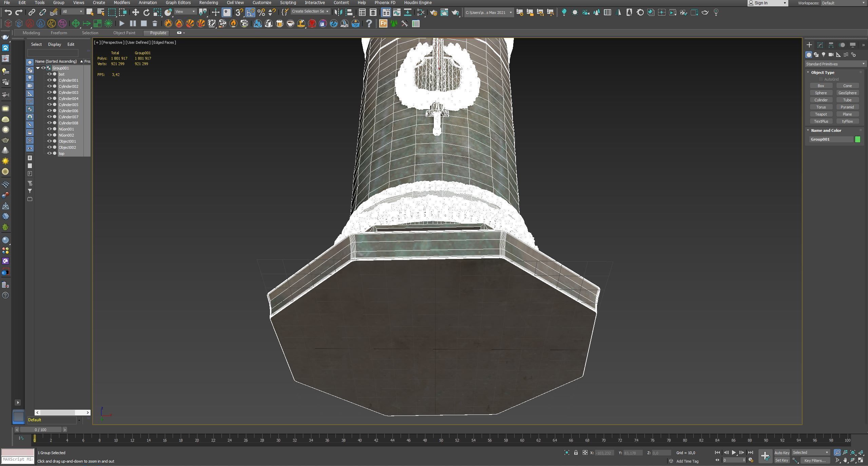Open the Standard Primitives dropdown

pyautogui.click(x=834, y=64)
